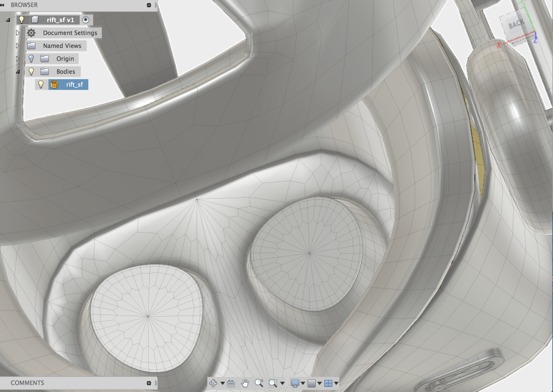Expand the Named Views tree node
Image resolution: width=553 pixels, height=392 pixels.
(18, 45)
